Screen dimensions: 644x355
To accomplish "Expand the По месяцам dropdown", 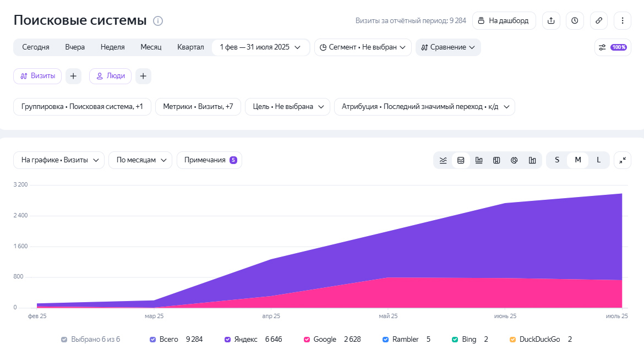I will [140, 160].
